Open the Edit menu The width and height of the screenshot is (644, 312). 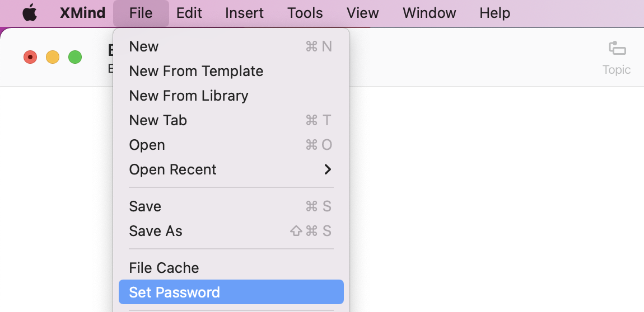point(189,13)
